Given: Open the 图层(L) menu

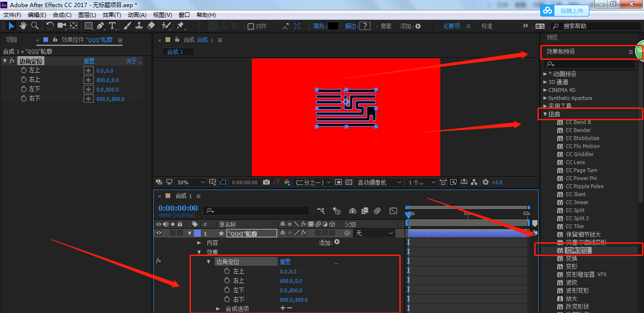Looking at the screenshot, I should point(87,15).
